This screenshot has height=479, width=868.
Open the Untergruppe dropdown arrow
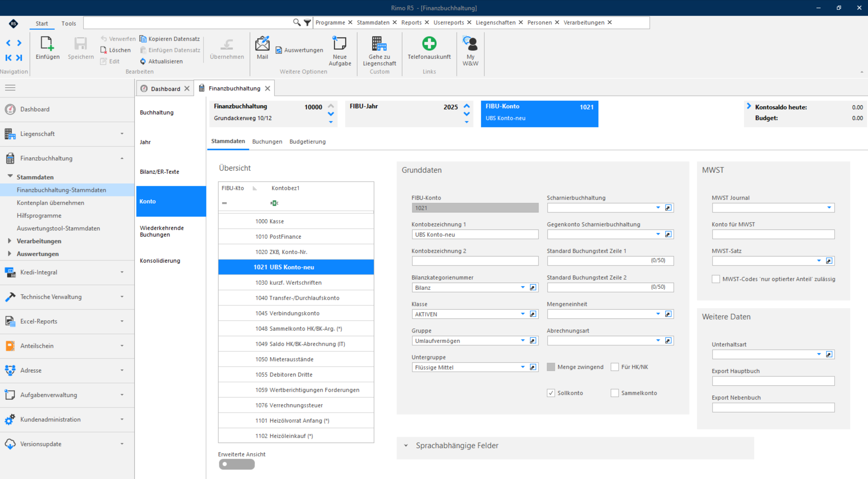pyautogui.click(x=523, y=367)
